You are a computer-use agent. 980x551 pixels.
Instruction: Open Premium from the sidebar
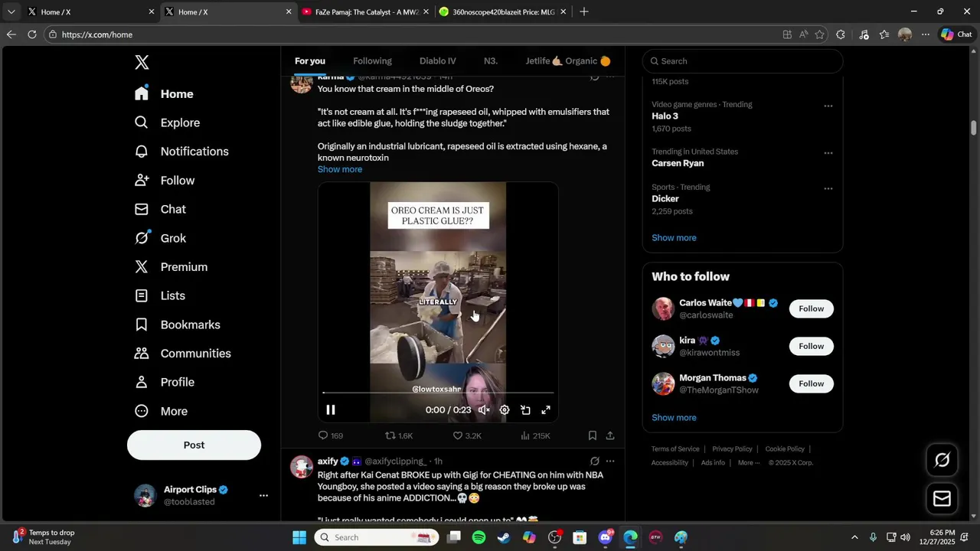pos(171,267)
